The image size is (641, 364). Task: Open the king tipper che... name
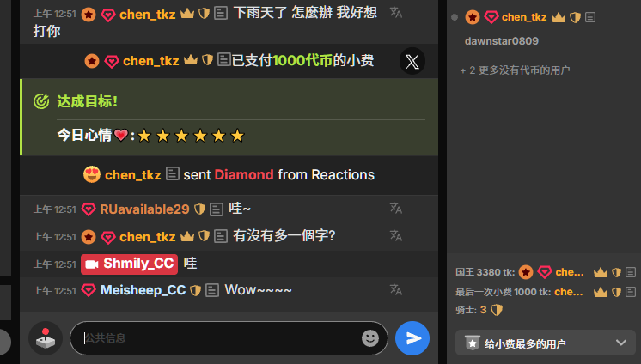click(x=570, y=272)
